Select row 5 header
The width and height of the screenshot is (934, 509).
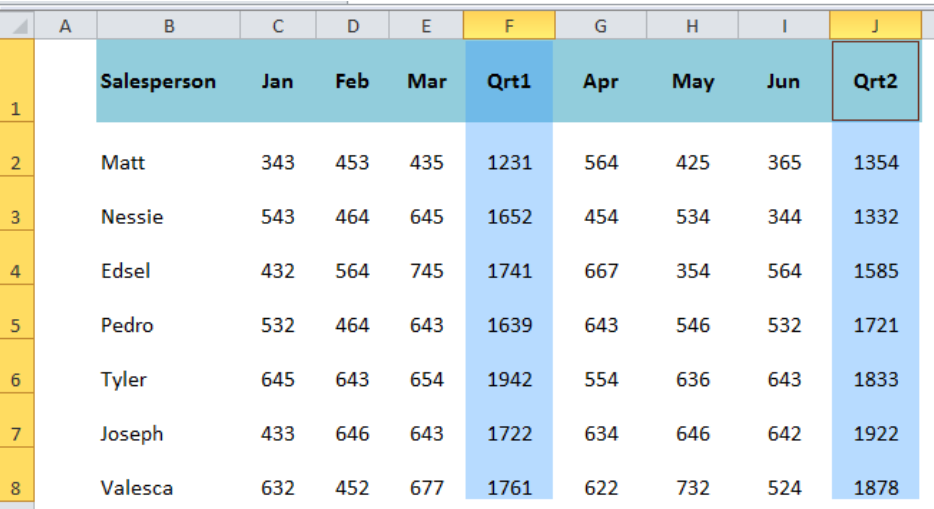tap(17, 312)
